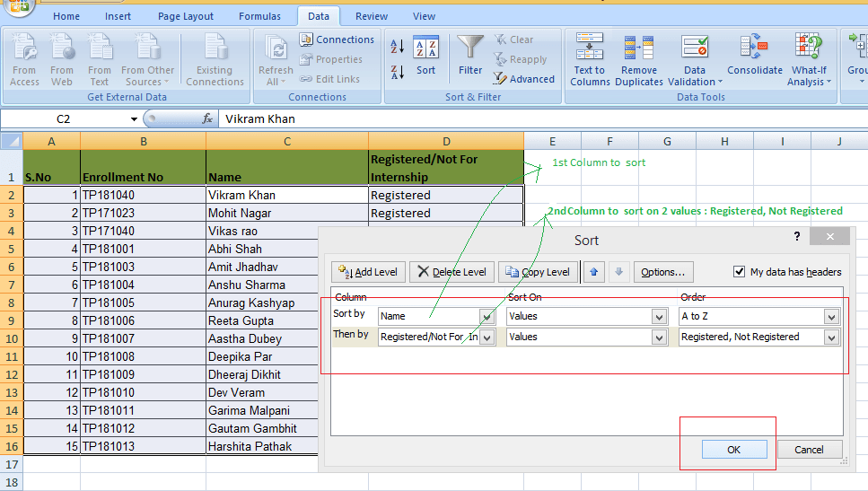Open Order dropdown showing A to Z

[831, 317]
